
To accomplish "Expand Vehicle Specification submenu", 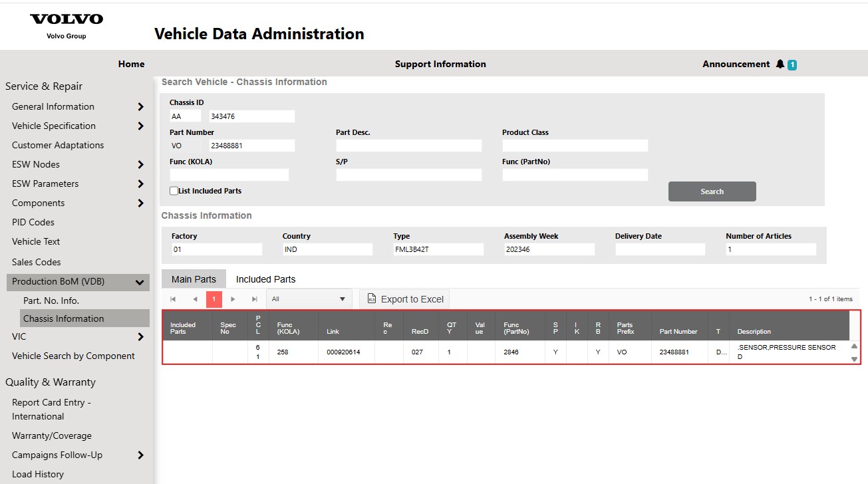I will (140, 126).
